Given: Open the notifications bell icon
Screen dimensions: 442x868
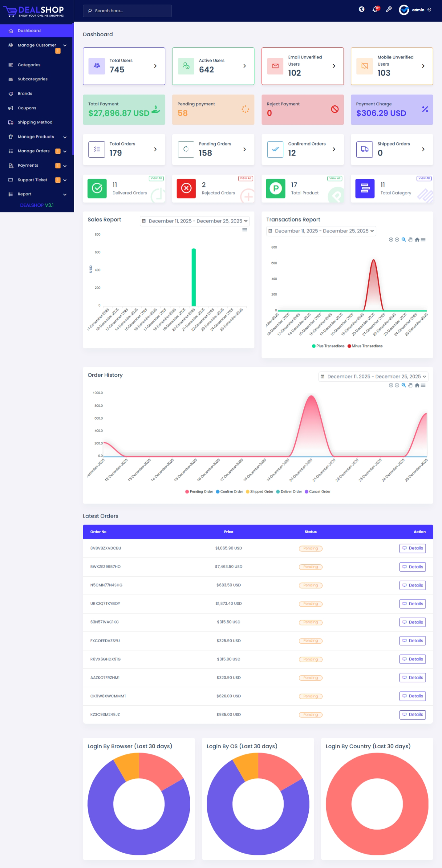Looking at the screenshot, I should click(375, 9).
